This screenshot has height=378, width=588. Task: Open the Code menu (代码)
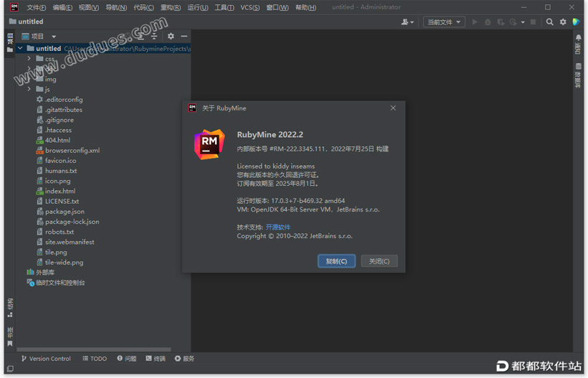(x=143, y=7)
